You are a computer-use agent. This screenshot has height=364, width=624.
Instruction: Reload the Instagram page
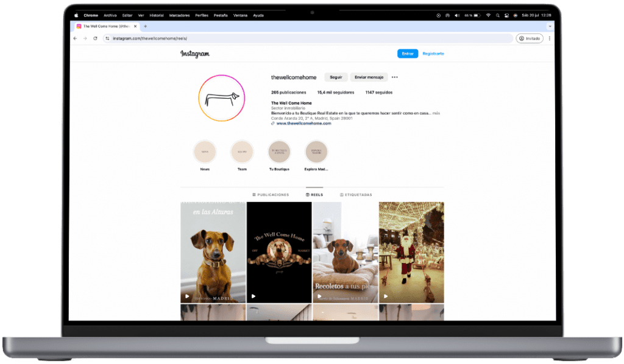pyautogui.click(x=95, y=38)
